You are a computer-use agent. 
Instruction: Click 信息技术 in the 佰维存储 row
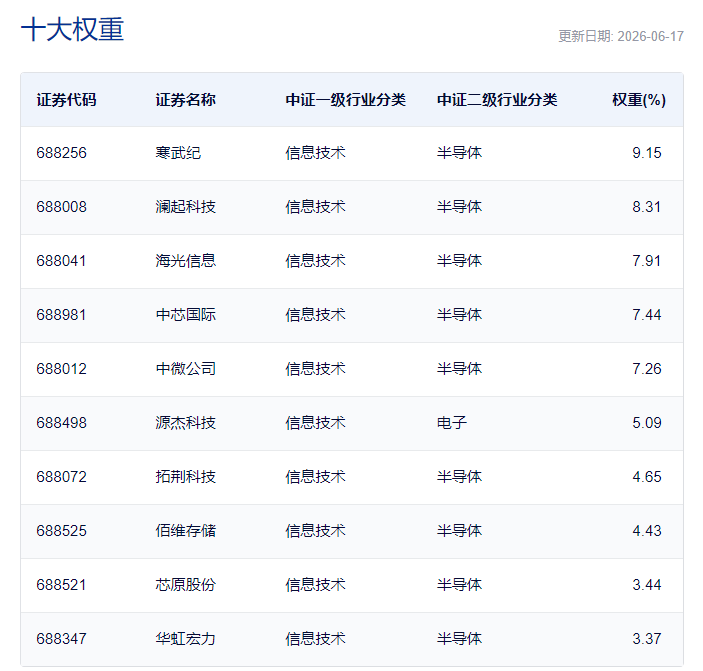316,531
